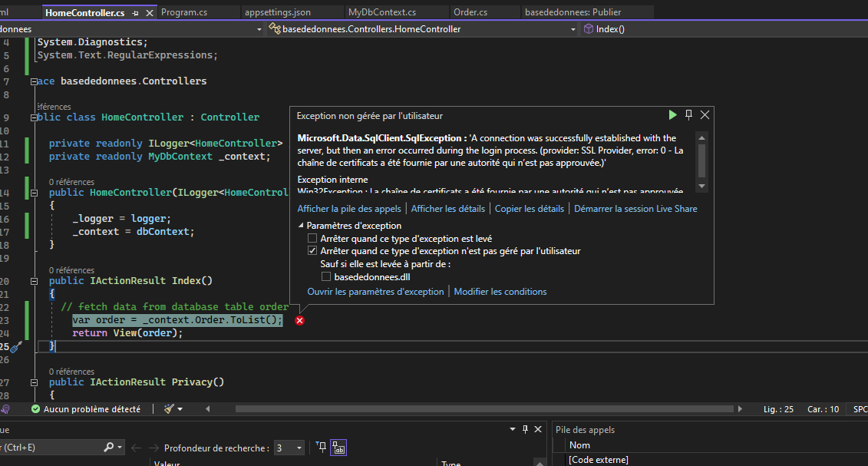868x466 pixels.
Task: Collapse the namespace basededonnees.Controllers block
Action: tap(34, 81)
